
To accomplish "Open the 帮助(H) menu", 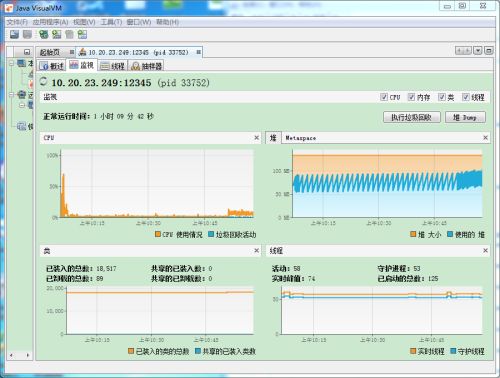I will (x=167, y=22).
